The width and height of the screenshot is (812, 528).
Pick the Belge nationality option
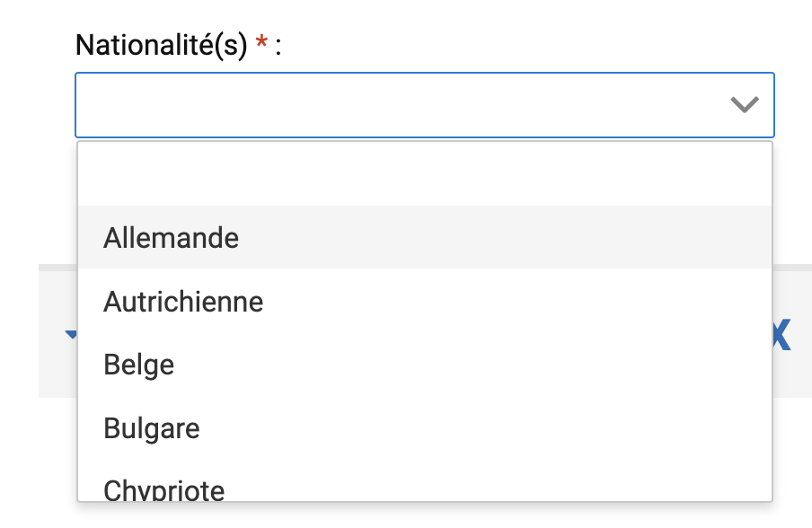(138, 365)
